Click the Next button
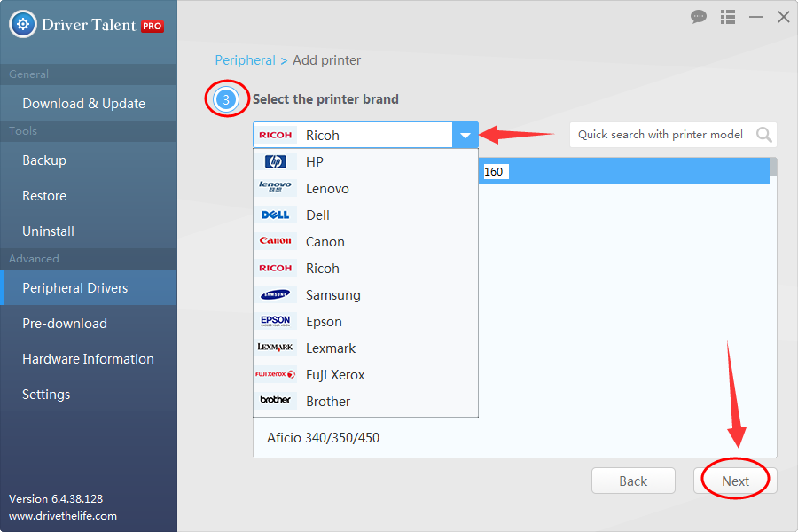The width and height of the screenshot is (798, 532). point(735,481)
